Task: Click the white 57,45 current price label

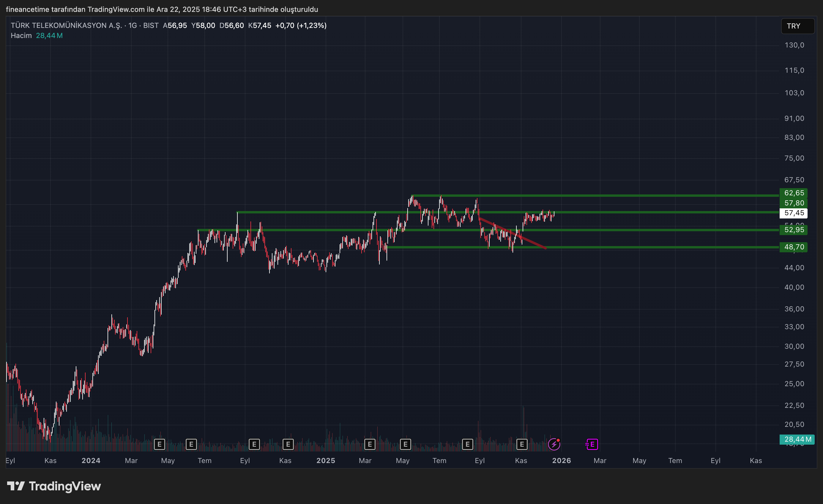Action: click(794, 213)
